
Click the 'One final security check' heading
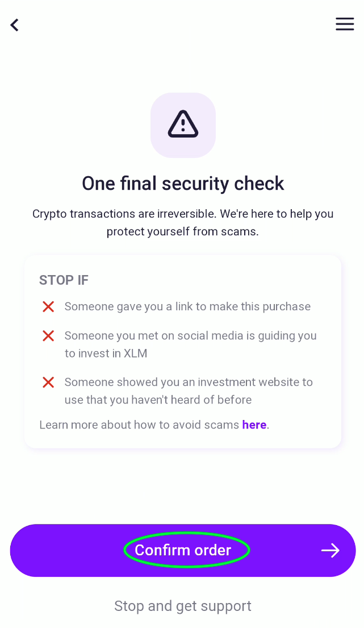pyautogui.click(x=183, y=184)
